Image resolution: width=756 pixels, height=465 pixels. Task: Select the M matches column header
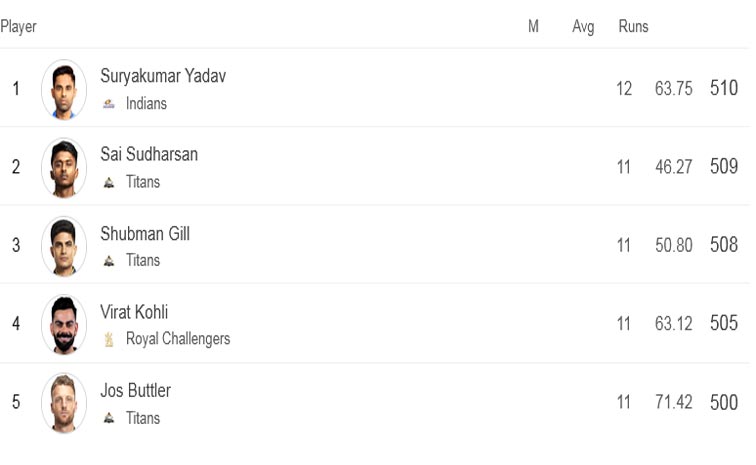533,26
